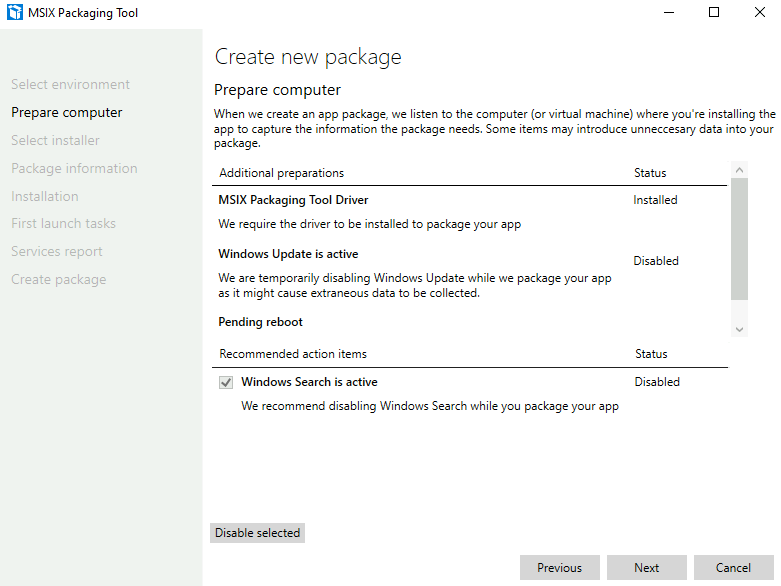The width and height of the screenshot is (781, 586).
Task: Maximize the MSIX Packaging Tool window
Action: pyautogui.click(x=714, y=12)
